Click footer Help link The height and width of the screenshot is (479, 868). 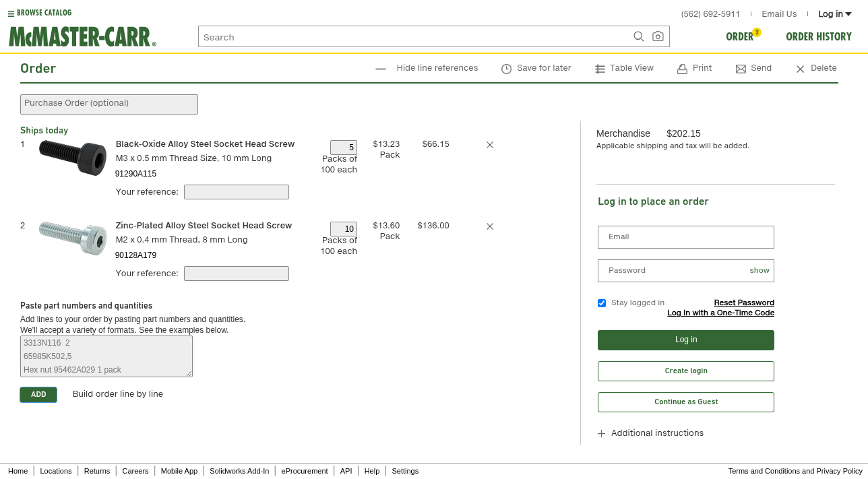tap(372, 471)
